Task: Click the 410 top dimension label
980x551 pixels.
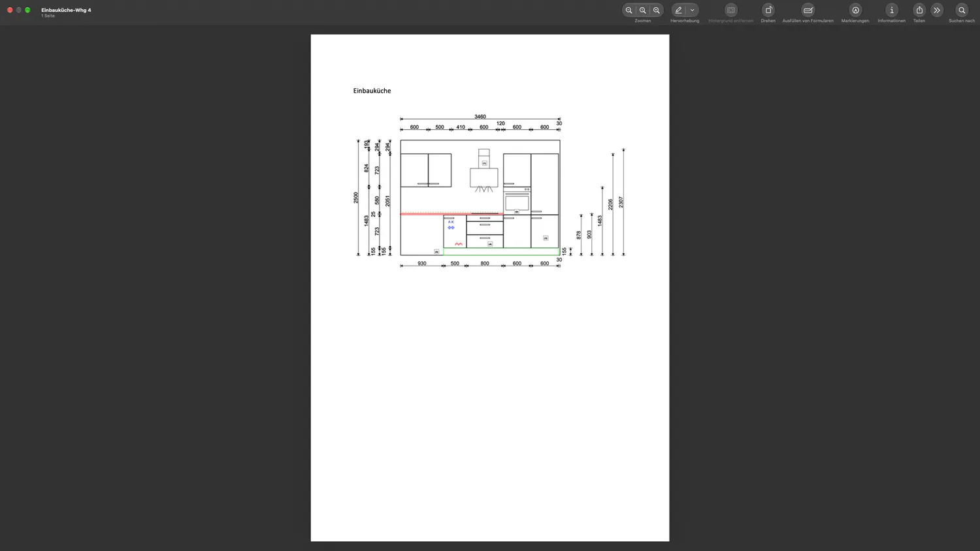Action: coord(461,127)
